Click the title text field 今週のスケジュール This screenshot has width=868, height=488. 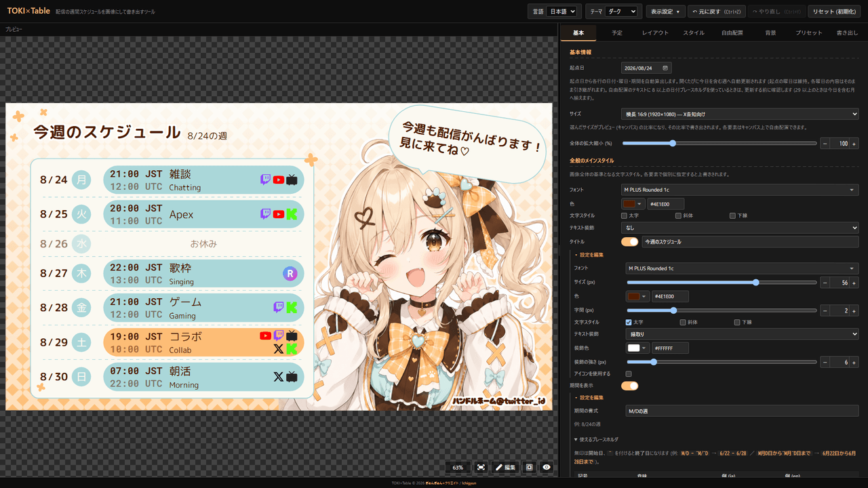pyautogui.click(x=750, y=242)
